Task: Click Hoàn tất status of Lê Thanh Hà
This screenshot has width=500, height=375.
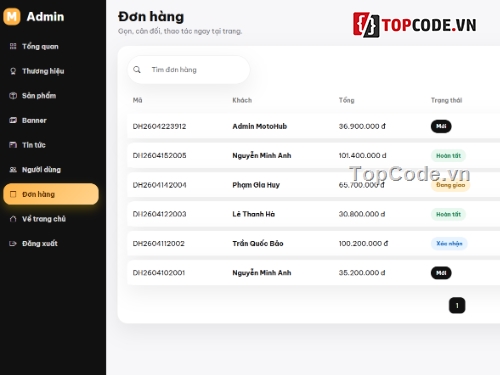Action: tap(448, 214)
